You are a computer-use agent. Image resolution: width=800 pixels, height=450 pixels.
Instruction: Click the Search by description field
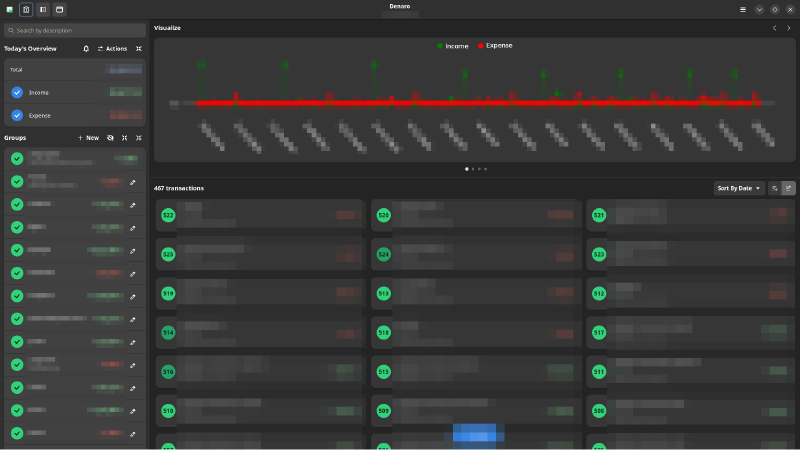(75, 30)
